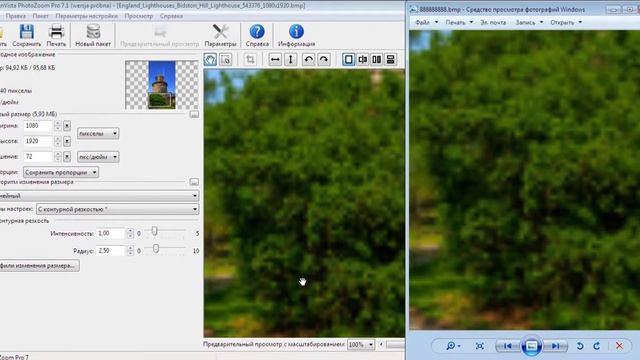Click resize profiles button
640x360 pixels.
[x=39, y=266]
